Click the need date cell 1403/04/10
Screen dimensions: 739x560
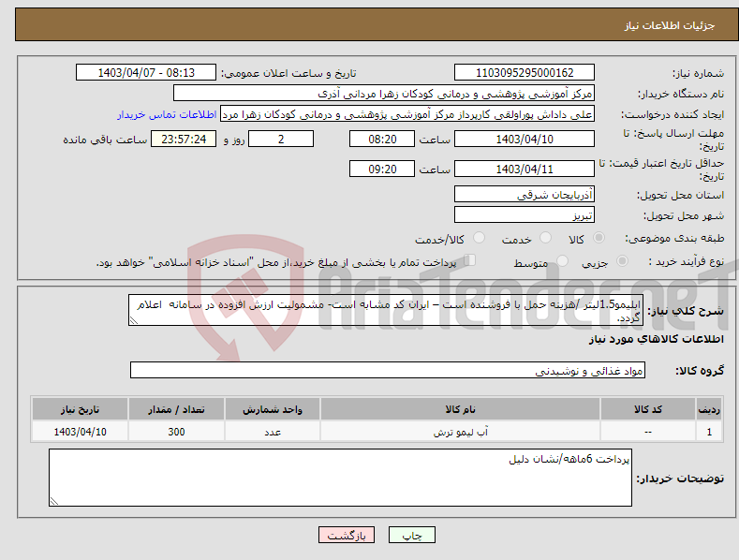click(x=81, y=432)
